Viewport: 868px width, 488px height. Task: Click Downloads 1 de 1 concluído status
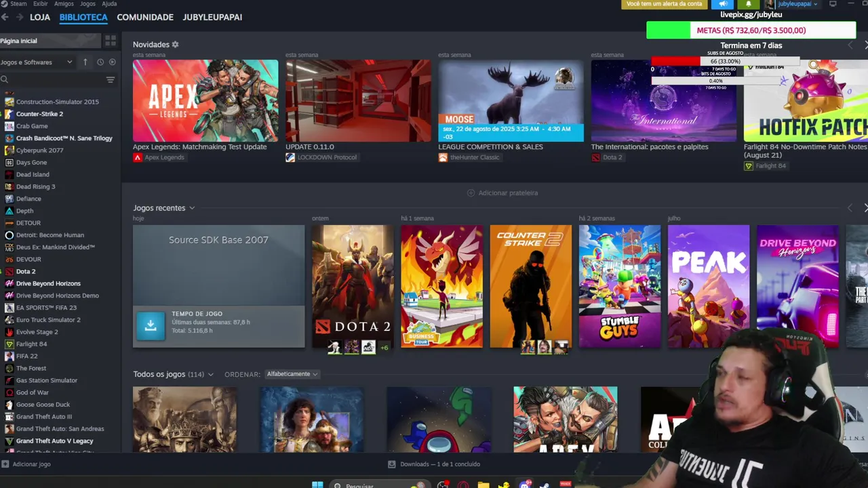[440, 464]
